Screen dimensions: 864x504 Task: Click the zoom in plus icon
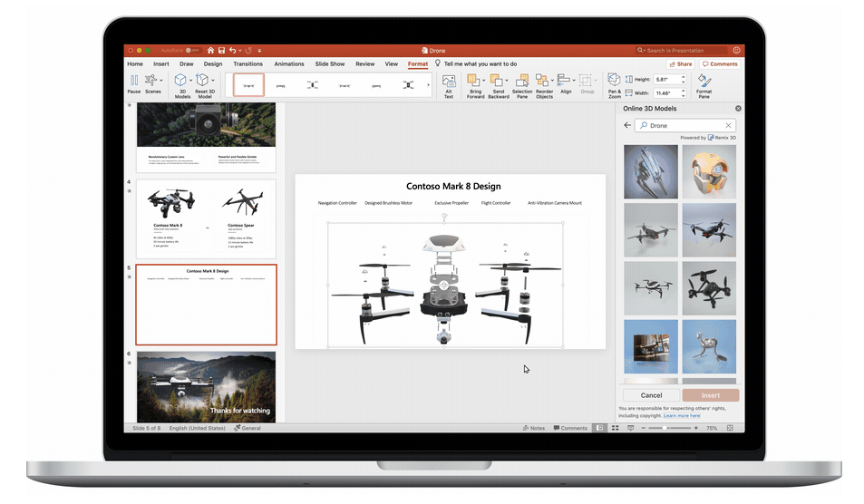point(696,428)
